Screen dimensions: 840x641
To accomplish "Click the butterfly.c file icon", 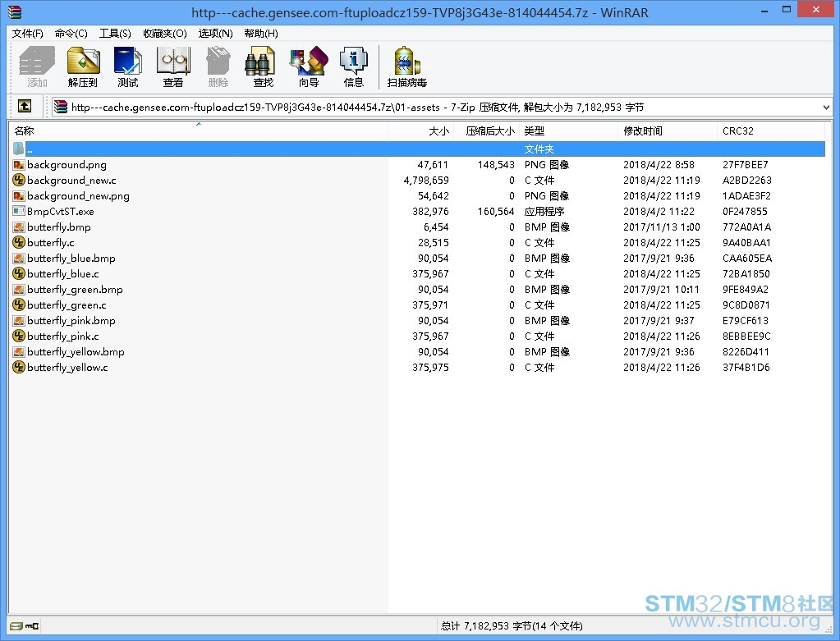I will click(x=19, y=243).
